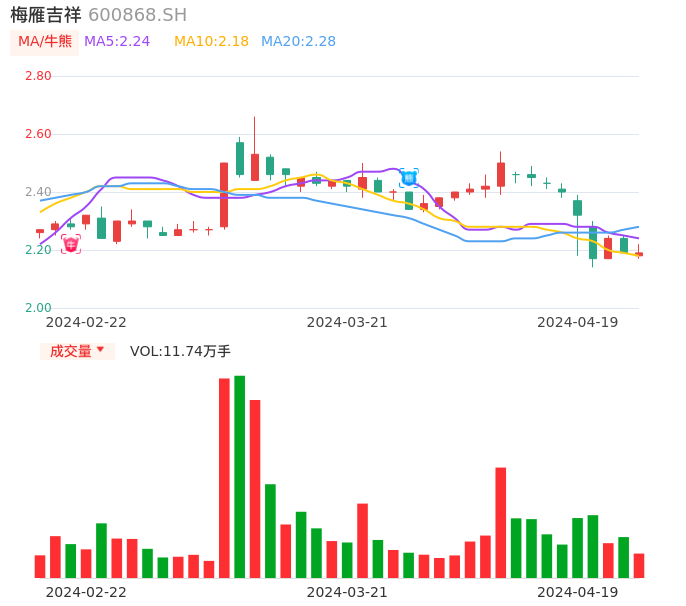Click the 2.80 price axis label
Screen dimensions: 686x606
pyautogui.click(x=38, y=76)
